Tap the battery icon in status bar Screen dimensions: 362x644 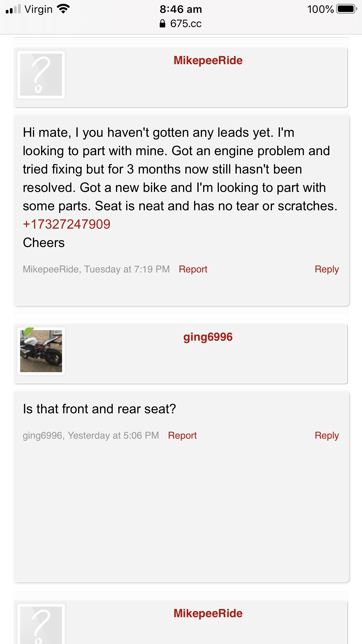click(x=346, y=9)
